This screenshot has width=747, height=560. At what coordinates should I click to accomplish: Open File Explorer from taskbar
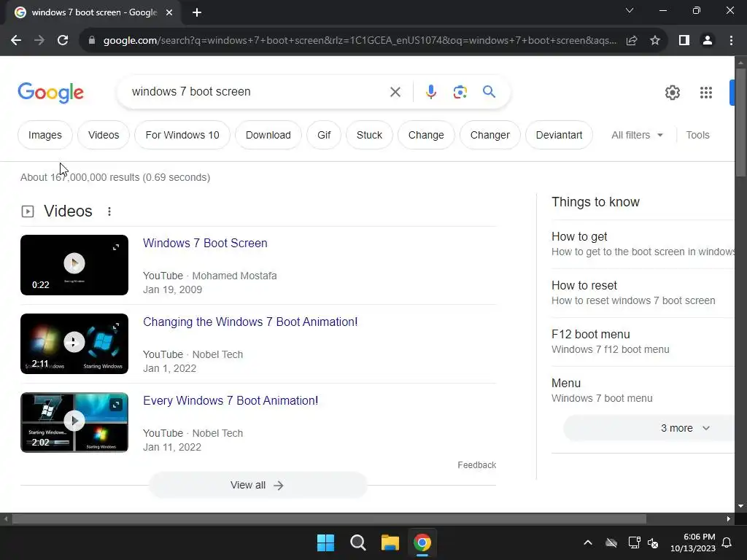click(x=390, y=542)
